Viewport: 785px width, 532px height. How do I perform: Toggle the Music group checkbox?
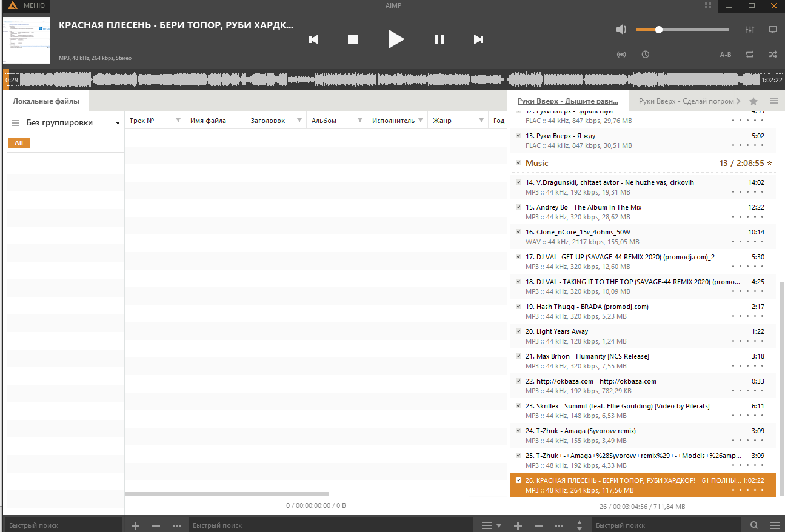pos(518,163)
